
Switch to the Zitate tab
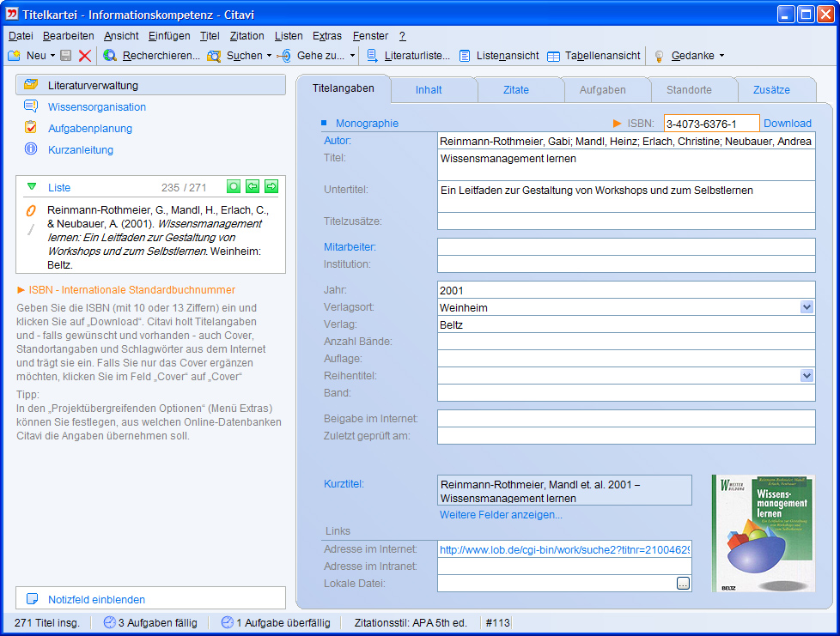515,90
